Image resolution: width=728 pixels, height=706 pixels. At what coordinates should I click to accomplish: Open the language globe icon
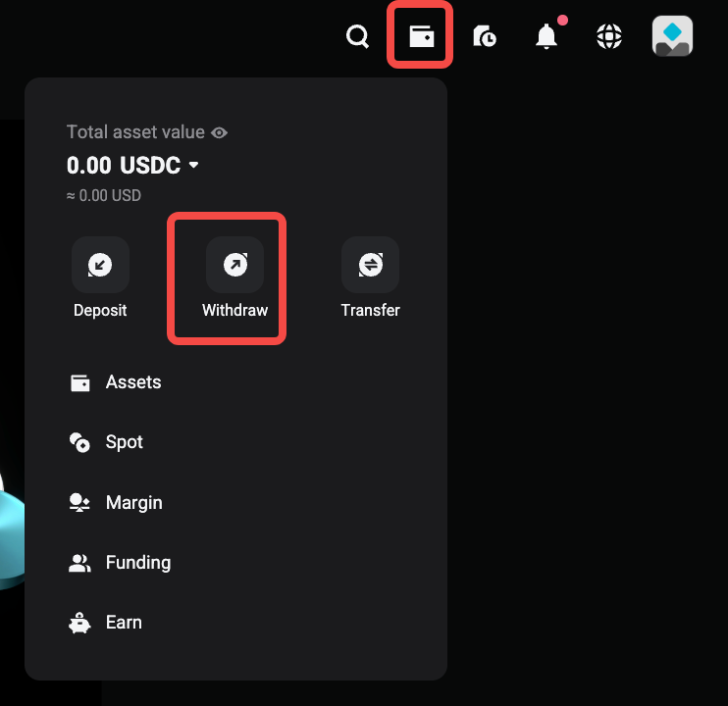[x=608, y=36]
